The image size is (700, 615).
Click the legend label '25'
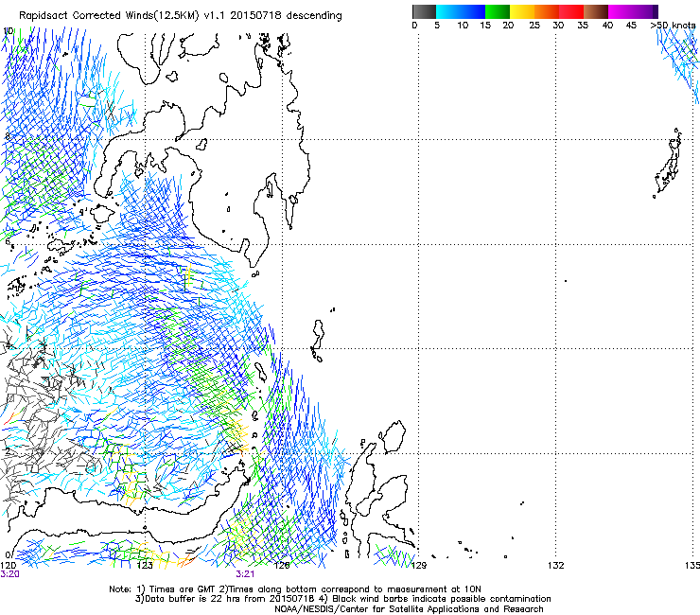pyautogui.click(x=534, y=26)
